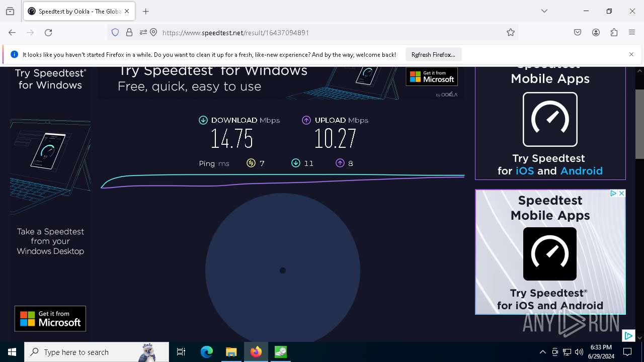Follow the Android link in sidebar ad
This screenshot has height=362, width=644.
(x=582, y=171)
